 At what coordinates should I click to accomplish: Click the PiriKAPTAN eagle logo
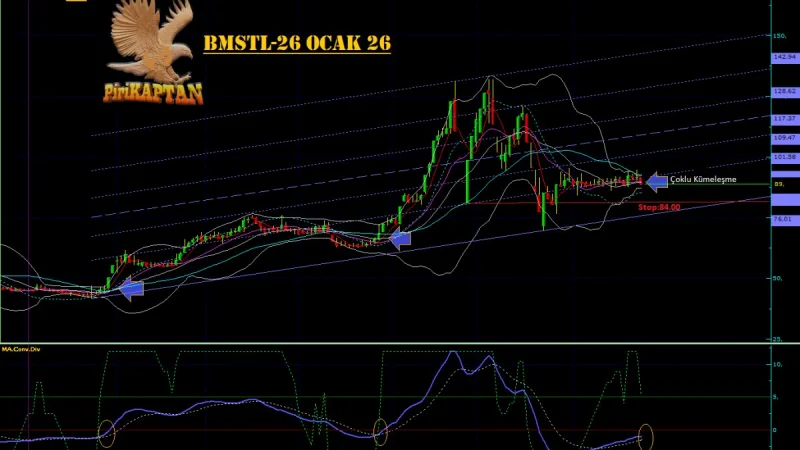click(x=153, y=52)
